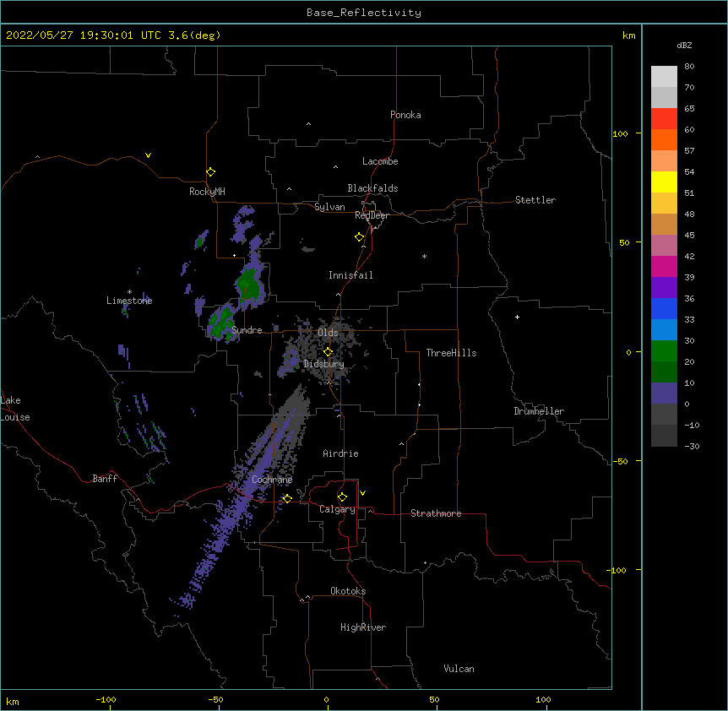Click the yellow diamond marker above RockyMH
This screenshot has height=711, width=728.
(x=210, y=172)
